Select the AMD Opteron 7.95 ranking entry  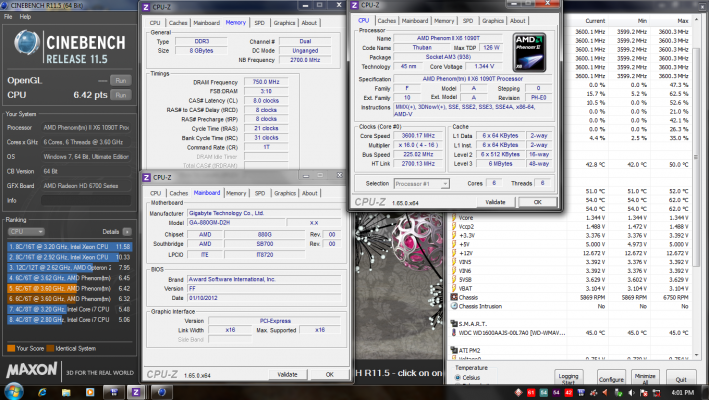pyautogui.click(x=69, y=268)
